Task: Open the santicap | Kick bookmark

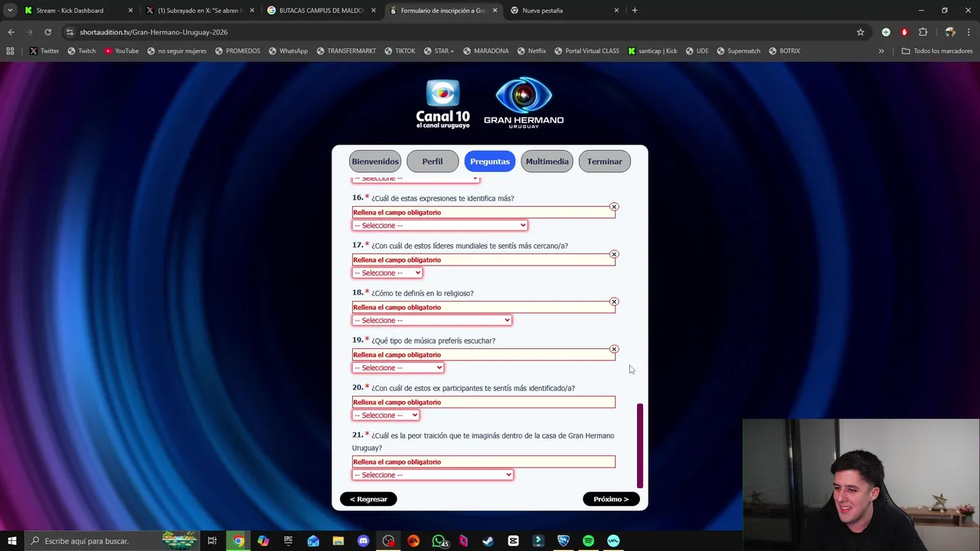Action: tap(652, 51)
